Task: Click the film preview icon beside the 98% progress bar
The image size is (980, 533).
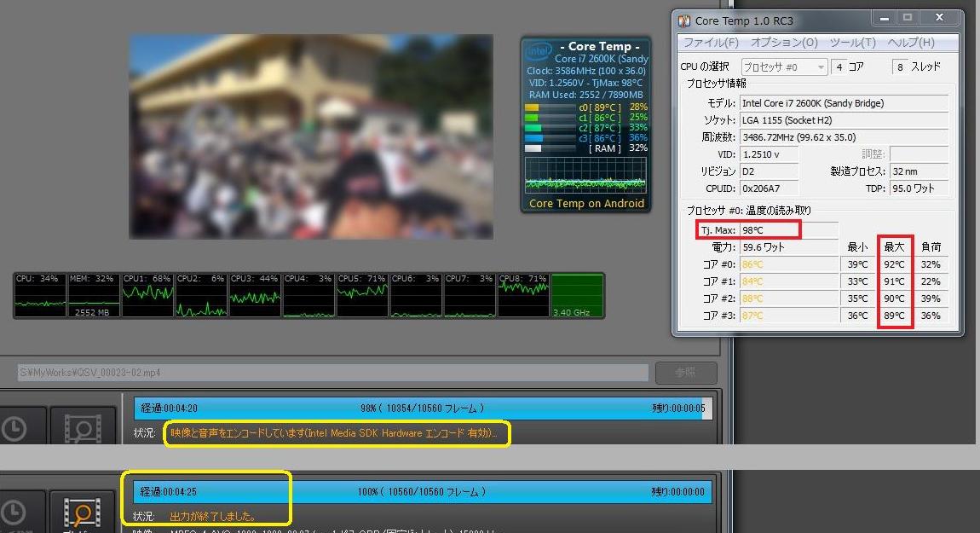Action: [83, 428]
